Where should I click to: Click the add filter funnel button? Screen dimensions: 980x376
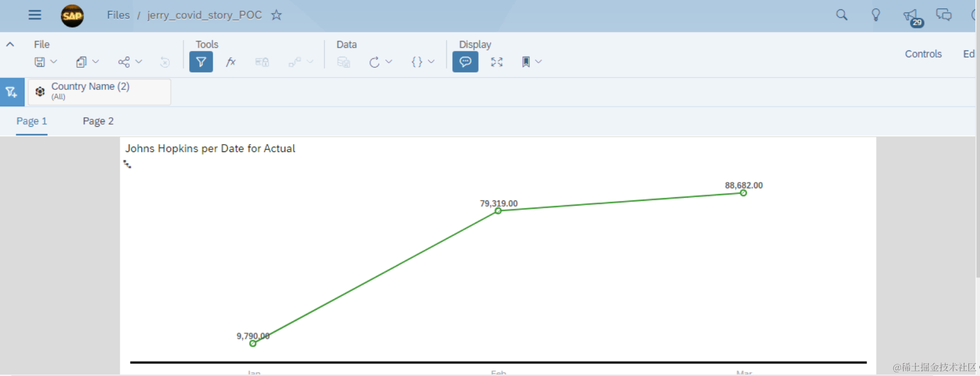(x=12, y=92)
